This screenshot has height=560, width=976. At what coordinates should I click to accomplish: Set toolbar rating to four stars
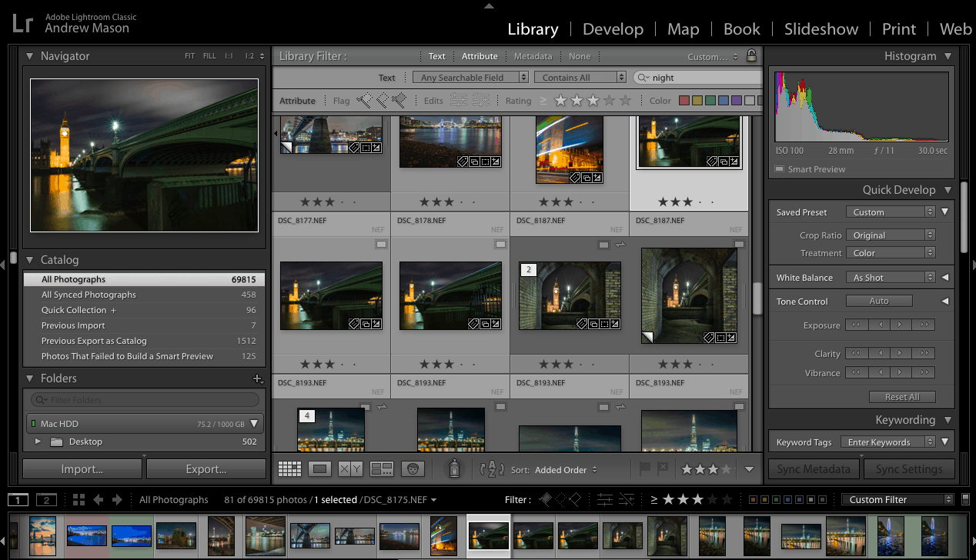(727, 468)
